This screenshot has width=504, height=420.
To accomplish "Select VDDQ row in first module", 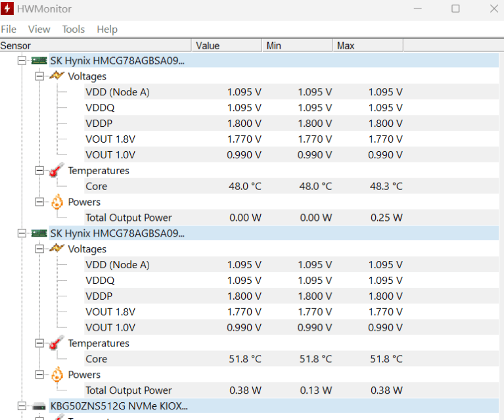I will 291,108.
